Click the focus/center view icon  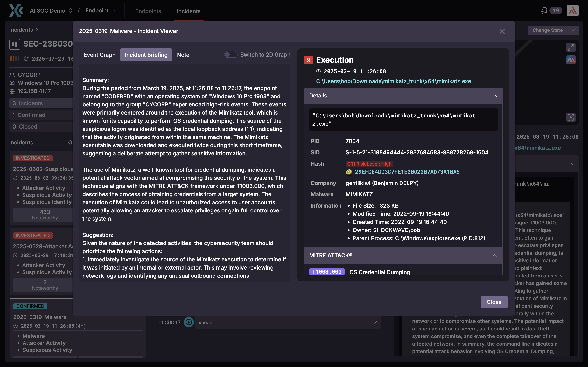pyautogui.click(x=570, y=117)
